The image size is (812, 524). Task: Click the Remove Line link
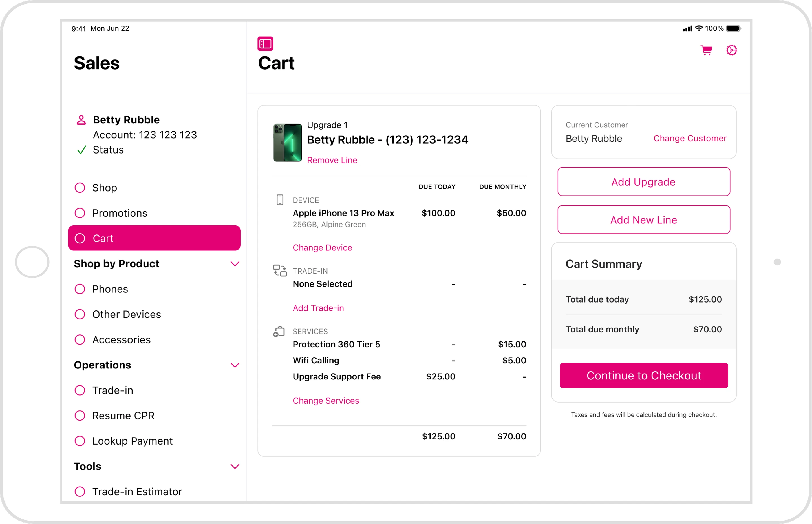click(332, 160)
